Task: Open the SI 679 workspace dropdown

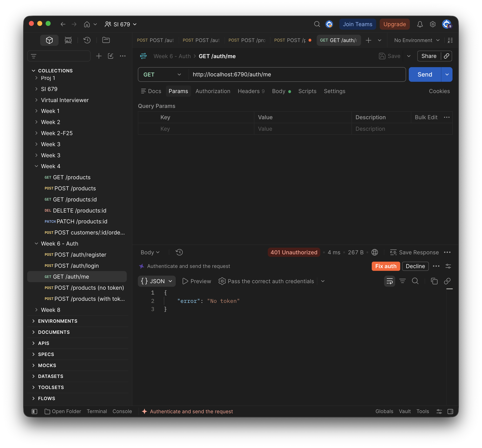Action: tap(121, 24)
